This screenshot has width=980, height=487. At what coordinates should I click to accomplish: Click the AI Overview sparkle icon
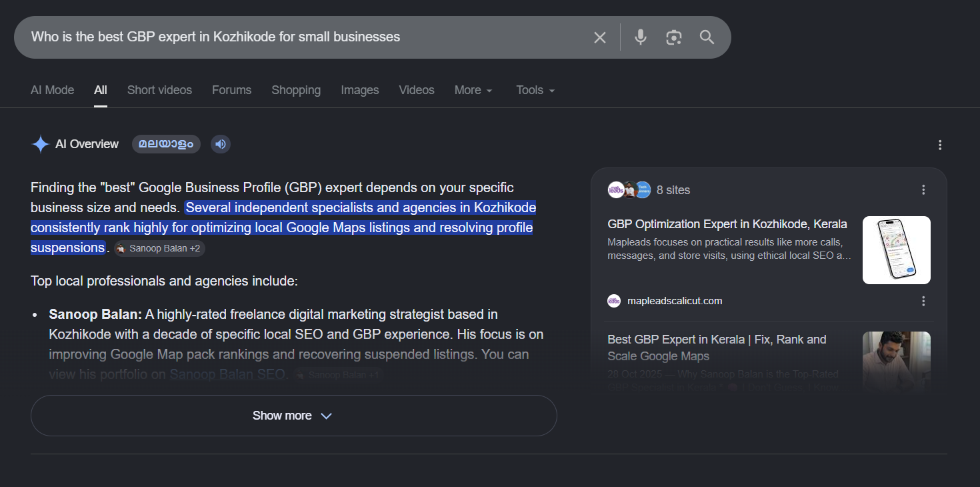point(41,144)
